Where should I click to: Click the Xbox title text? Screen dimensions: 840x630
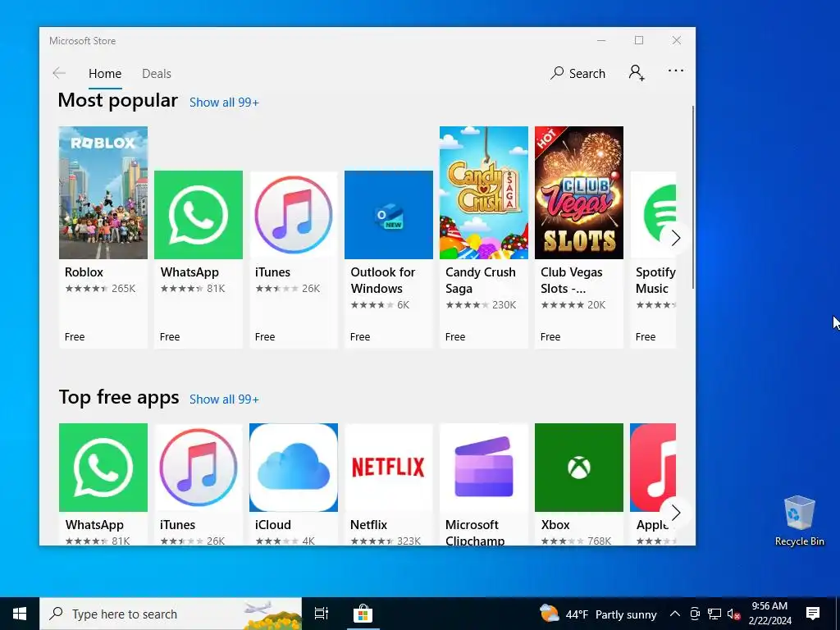tap(555, 525)
